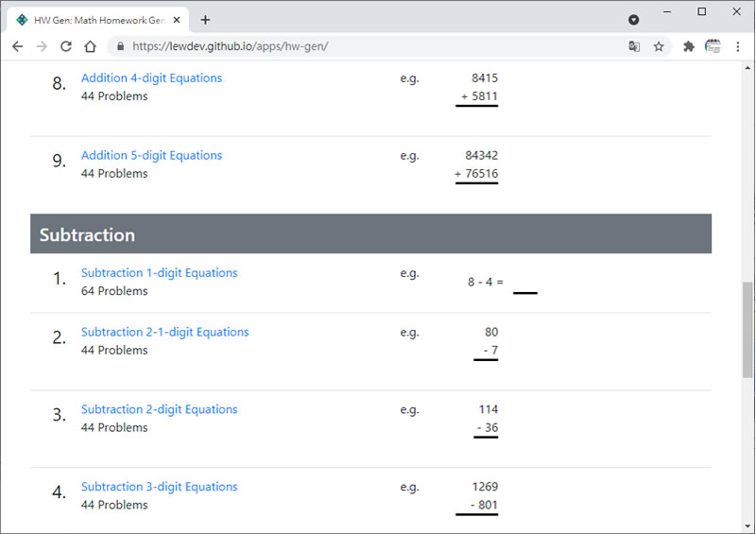Open the Extensions puzzle icon

point(689,46)
